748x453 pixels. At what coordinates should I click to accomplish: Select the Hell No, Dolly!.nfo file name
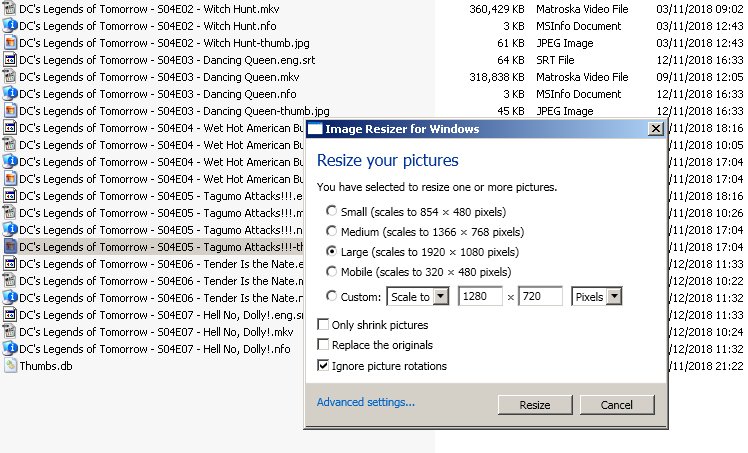pyautogui.click(x=155, y=349)
